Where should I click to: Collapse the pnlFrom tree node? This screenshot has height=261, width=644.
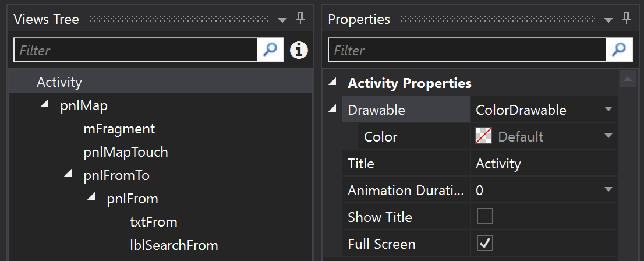91,196
